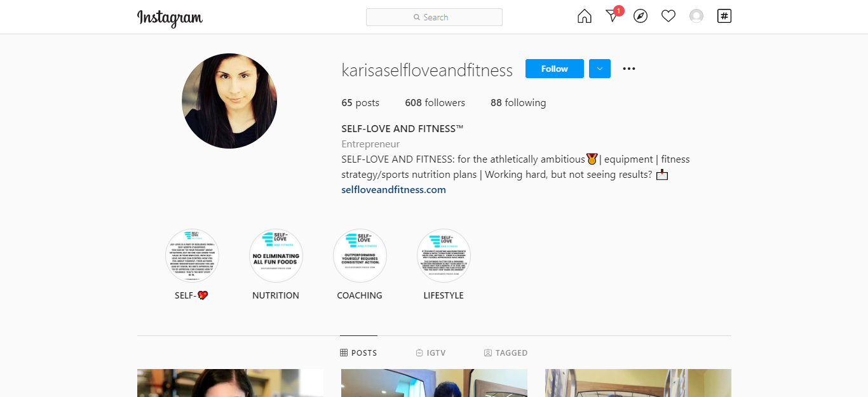Open three-dot options menu for profile
The width and height of the screenshot is (868, 397).
[x=629, y=69]
